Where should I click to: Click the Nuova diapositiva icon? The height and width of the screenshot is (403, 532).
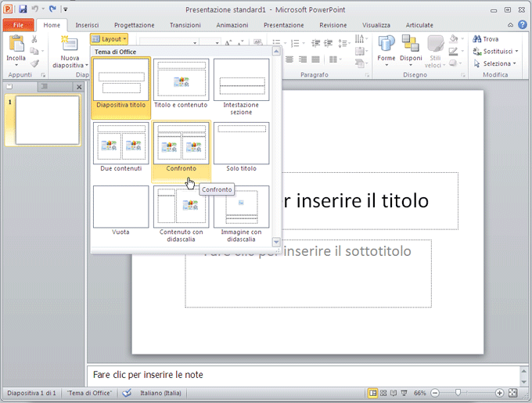coord(70,44)
